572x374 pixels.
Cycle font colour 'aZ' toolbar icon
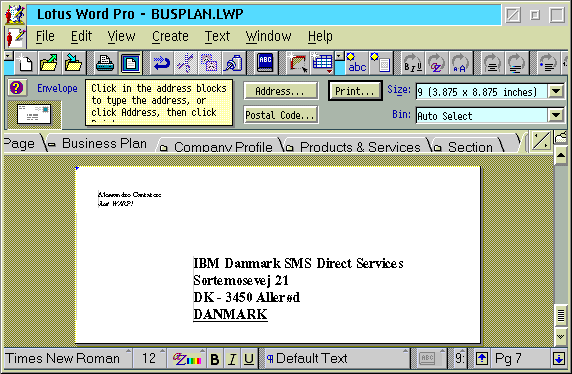[x=436, y=63]
